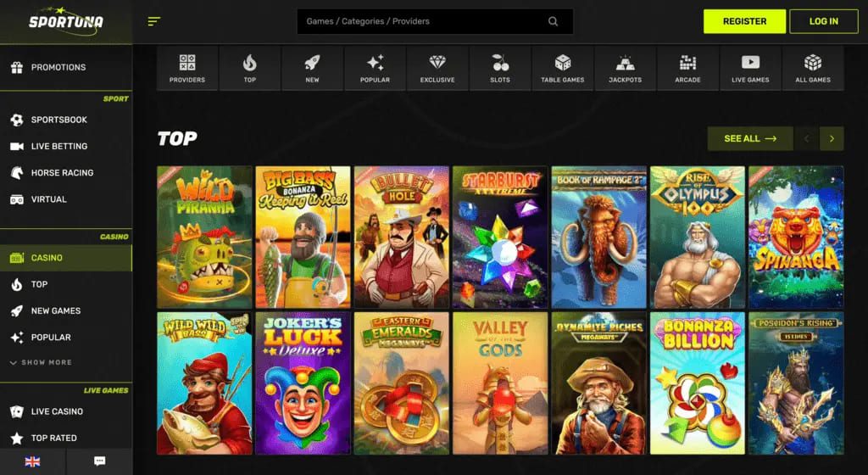This screenshot has height=475, width=868.
Task: Open Valley of the Gods game
Action: point(500,383)
